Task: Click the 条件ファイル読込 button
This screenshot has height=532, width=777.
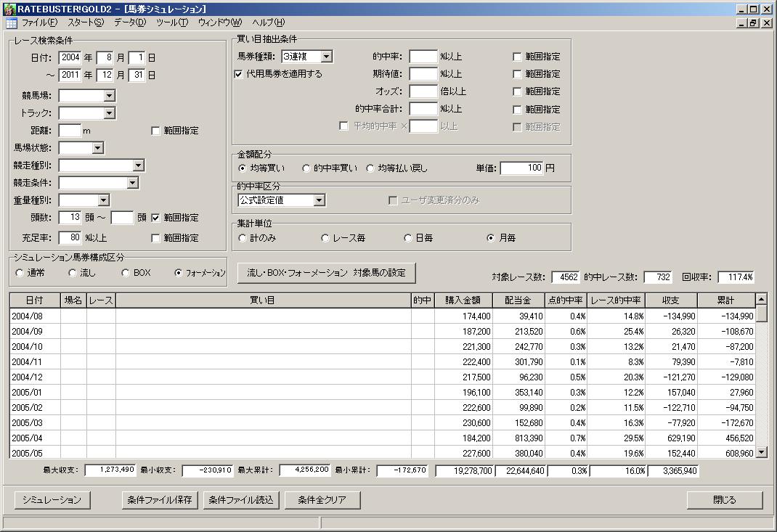Action: click(241, 500)
